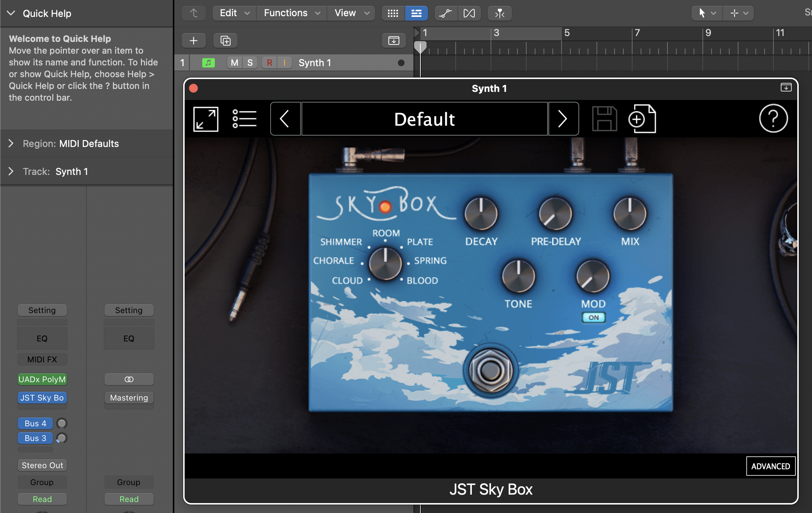812x513 pixels.
Task: Click Setting button on left channel strip
Action: (42, 310)
